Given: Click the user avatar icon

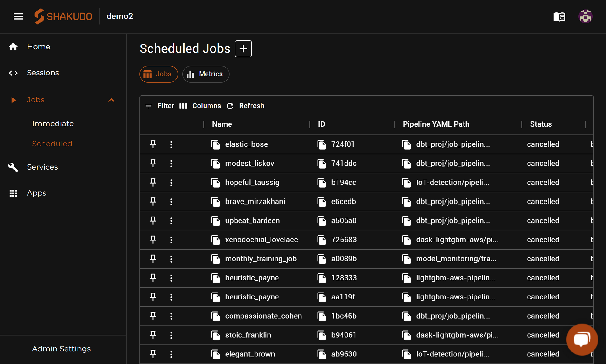Looking at the screenshot, I should (x=585, y=16).
